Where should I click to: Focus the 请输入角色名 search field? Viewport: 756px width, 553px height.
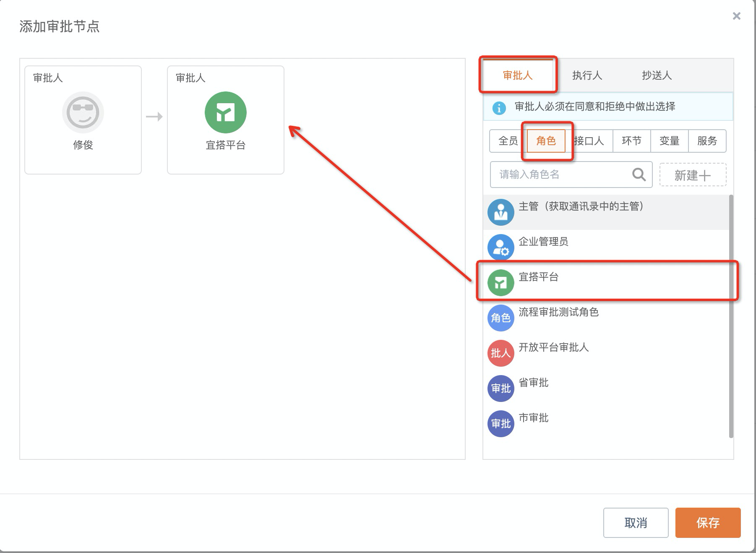coord(571,175)
